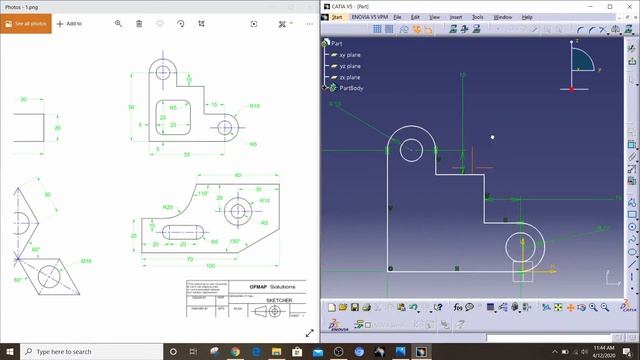Toggle Construction/Standard Element icon

point(404,29)
